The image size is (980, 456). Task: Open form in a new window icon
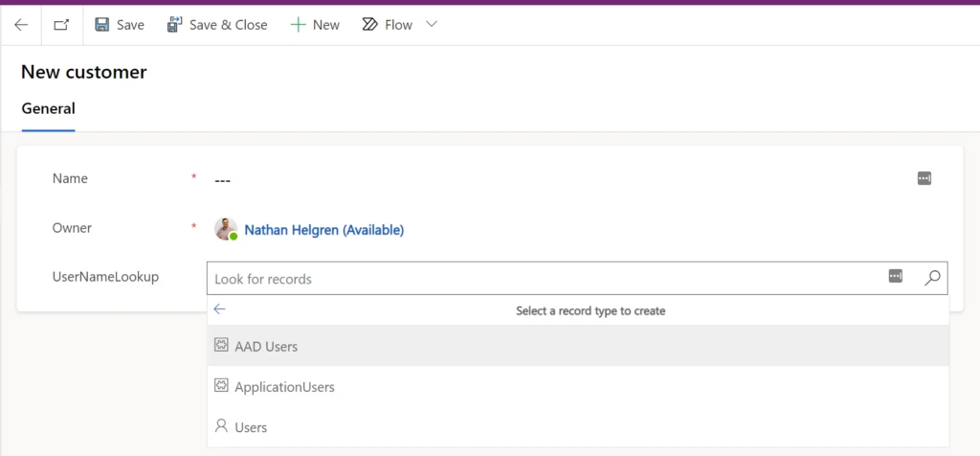(x=61, y=25)
